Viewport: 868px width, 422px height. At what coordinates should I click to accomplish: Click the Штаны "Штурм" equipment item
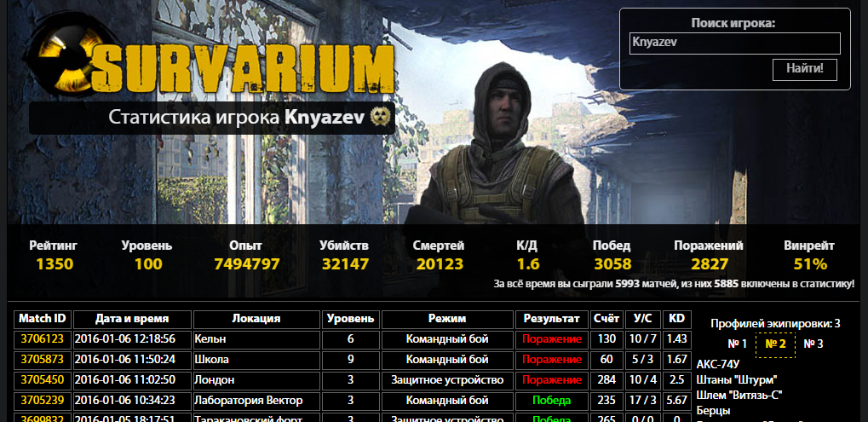tap(737, 380)
